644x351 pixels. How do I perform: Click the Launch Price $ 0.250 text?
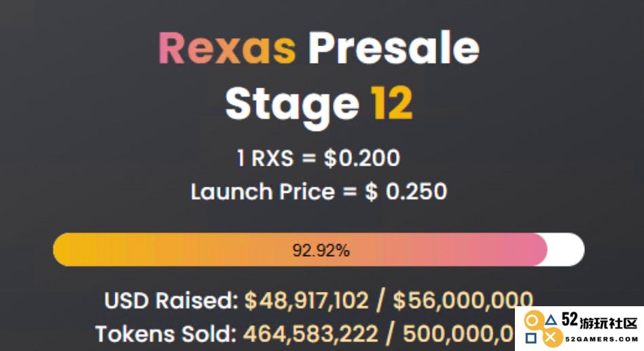(319, 191)
